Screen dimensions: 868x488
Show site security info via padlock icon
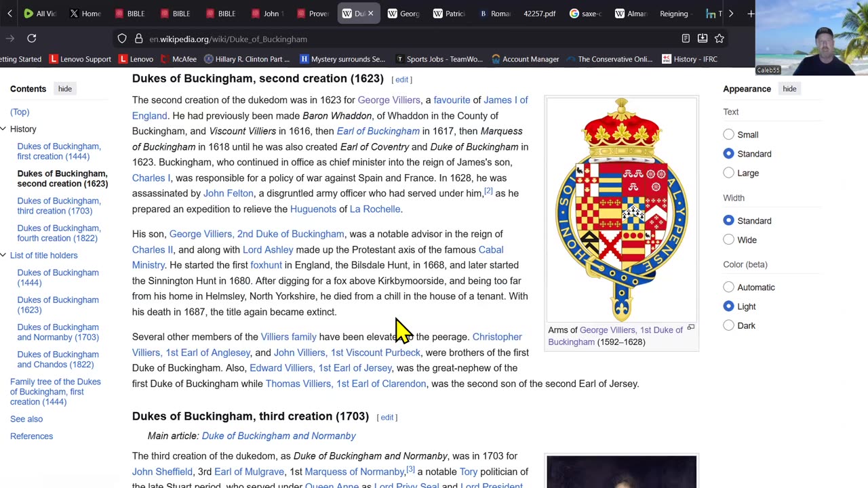coord(138,39)
